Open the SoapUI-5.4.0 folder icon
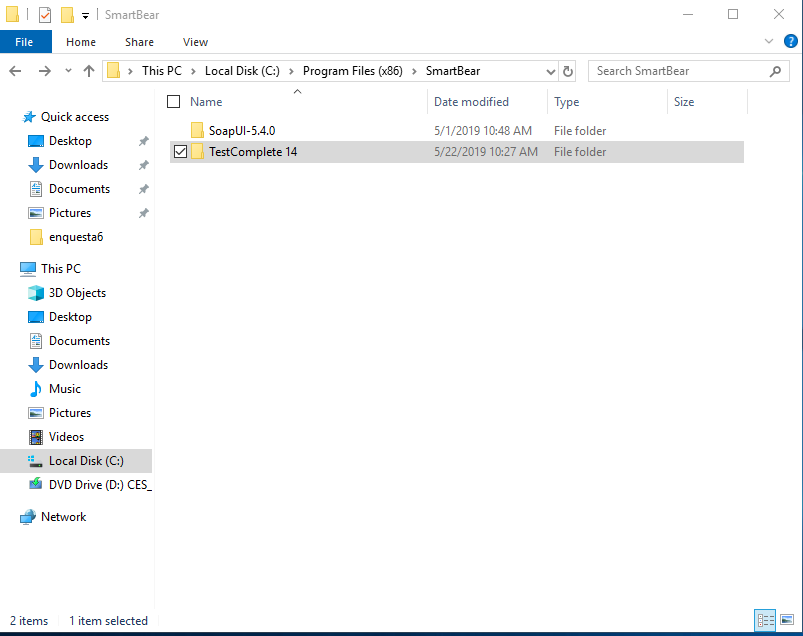The image size is (803, 636). pyautogui.click(x=197, y=131)
